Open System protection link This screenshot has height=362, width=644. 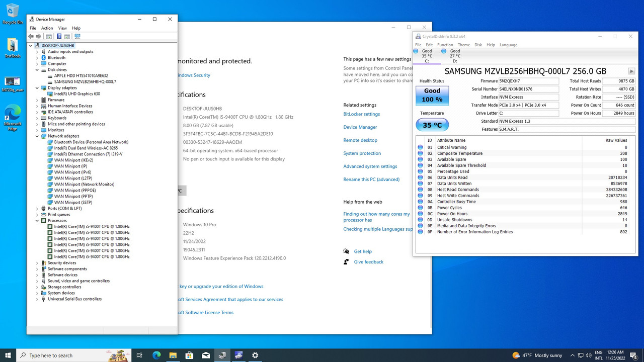[x=362, y=153]
